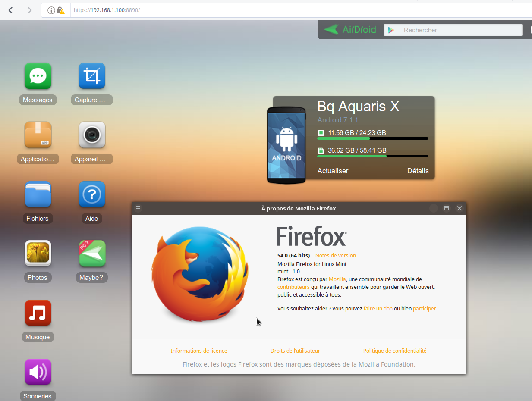Click the SD card storage icon
The image size is (532, 401).
(x=321, y=150)
